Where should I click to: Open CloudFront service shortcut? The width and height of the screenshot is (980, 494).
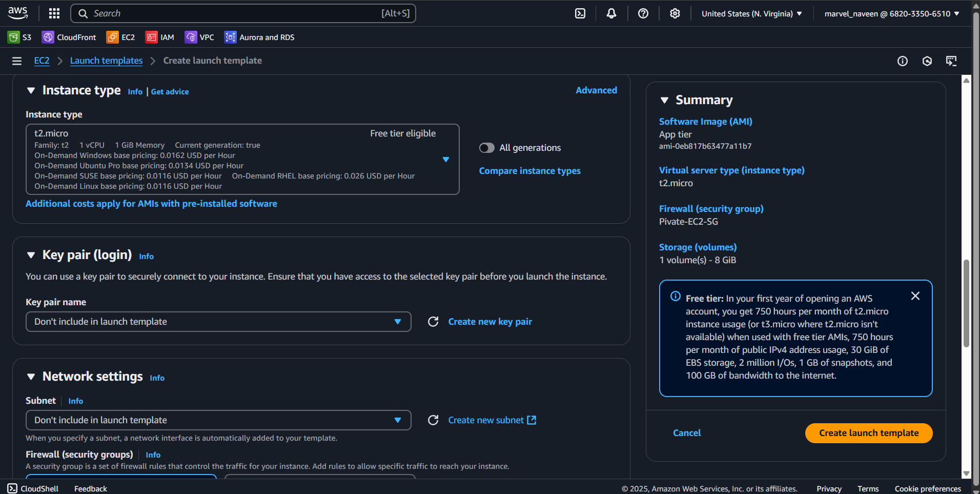pyautogui.click(x=69, y=37)
